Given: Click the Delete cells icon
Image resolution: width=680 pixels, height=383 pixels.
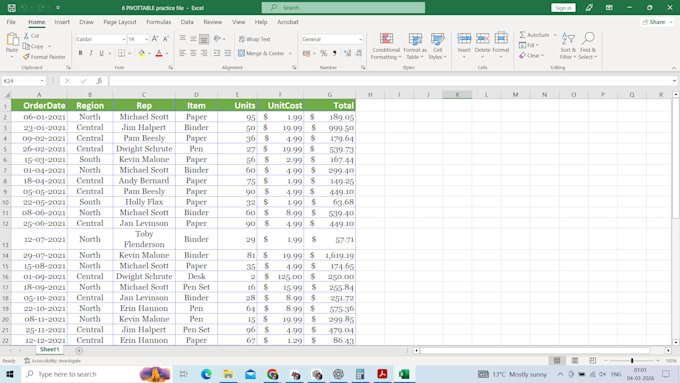Looking at the screenshot, I should click(482, 39).
